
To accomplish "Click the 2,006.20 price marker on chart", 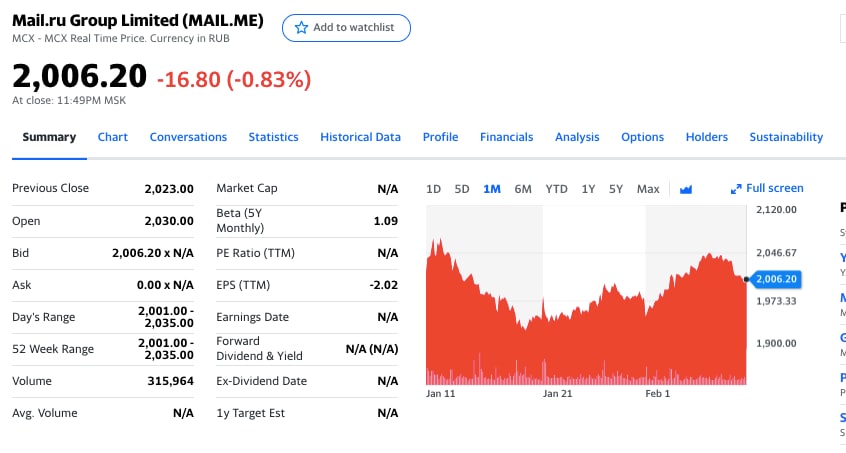I will click(x=776, y=279).
